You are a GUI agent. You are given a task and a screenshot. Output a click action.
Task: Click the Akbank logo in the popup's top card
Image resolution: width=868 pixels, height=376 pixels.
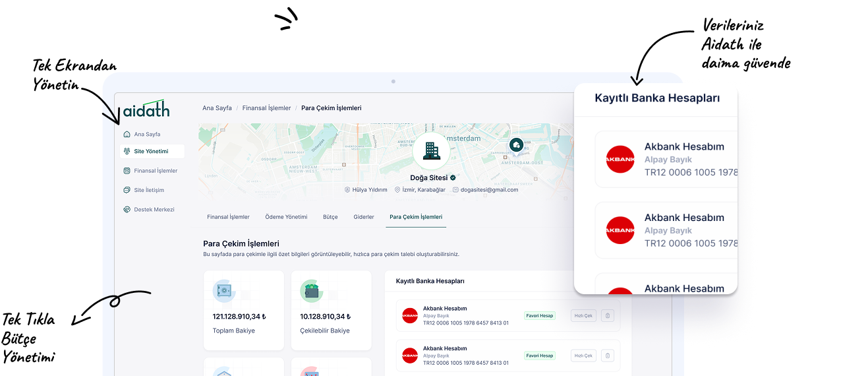620,159
